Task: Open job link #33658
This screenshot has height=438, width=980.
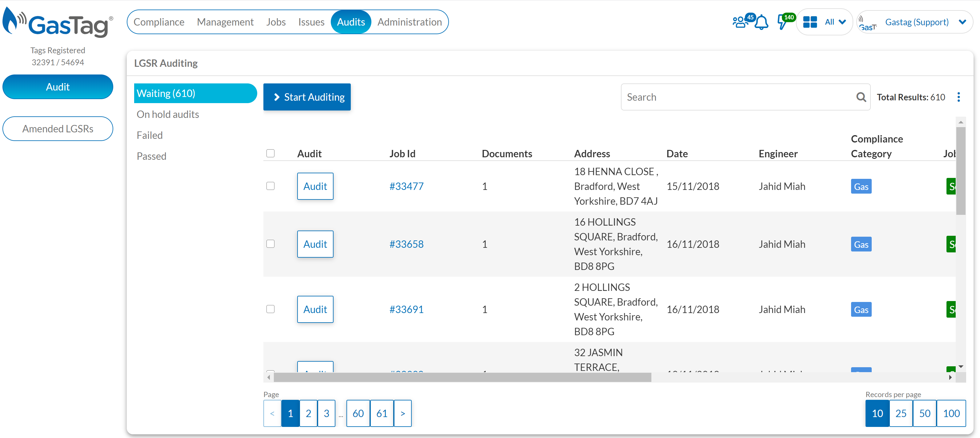Action: [x=406, y=244]
